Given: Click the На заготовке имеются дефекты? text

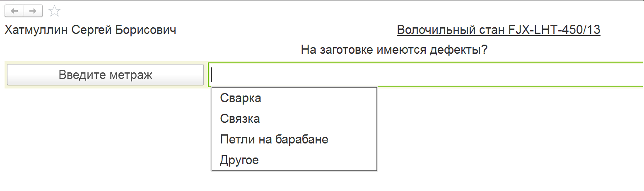Looking at the screenshot, I should (x=394, y=50).
